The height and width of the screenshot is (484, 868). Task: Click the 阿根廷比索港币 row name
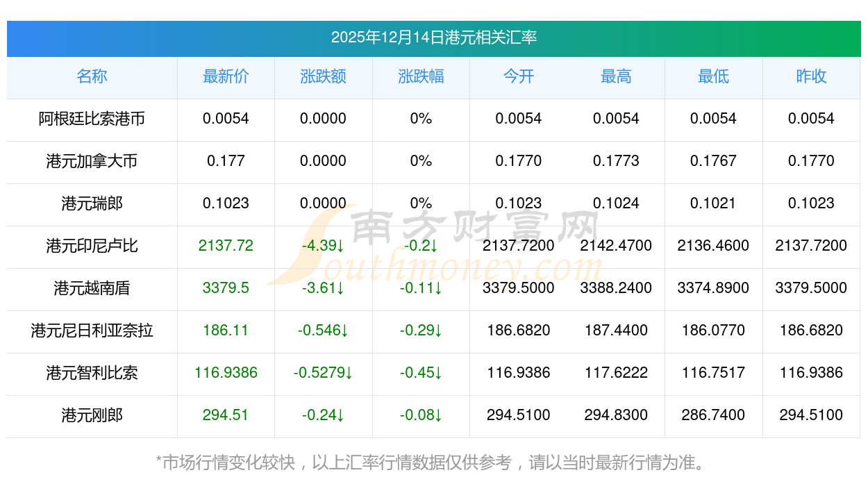point(92,119)
